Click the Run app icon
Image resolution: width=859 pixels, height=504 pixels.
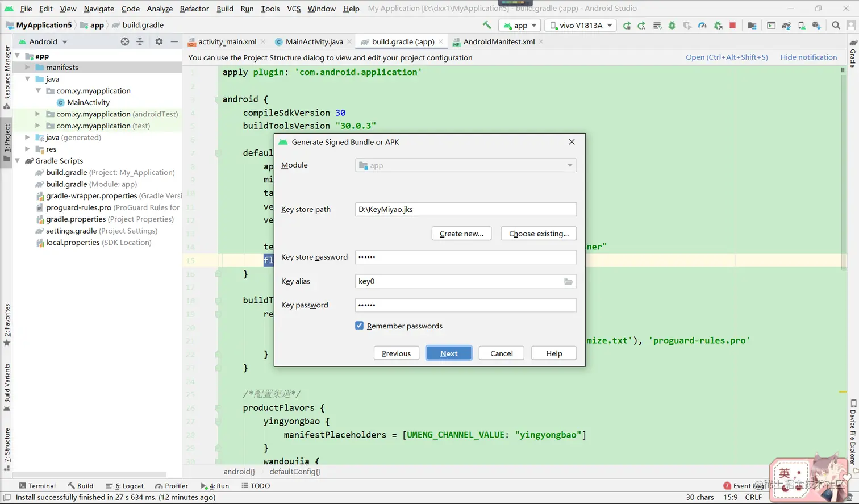pos(627,25)
